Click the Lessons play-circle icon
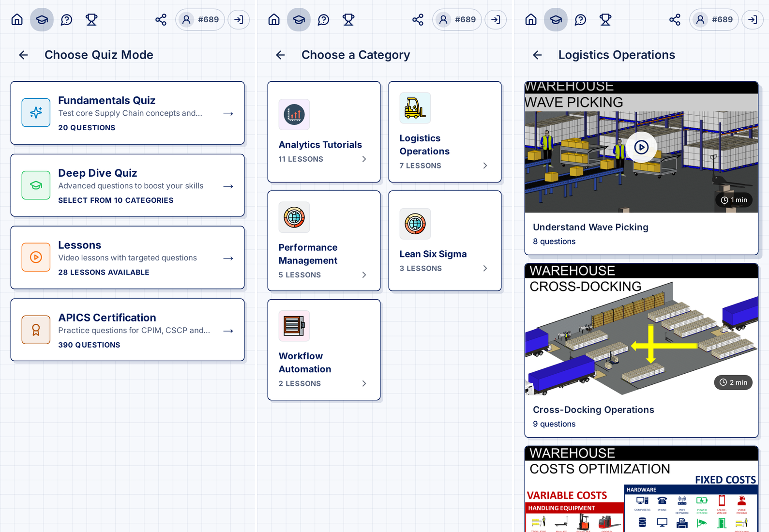This screenshot has width=769, height=532. (36, 258)
